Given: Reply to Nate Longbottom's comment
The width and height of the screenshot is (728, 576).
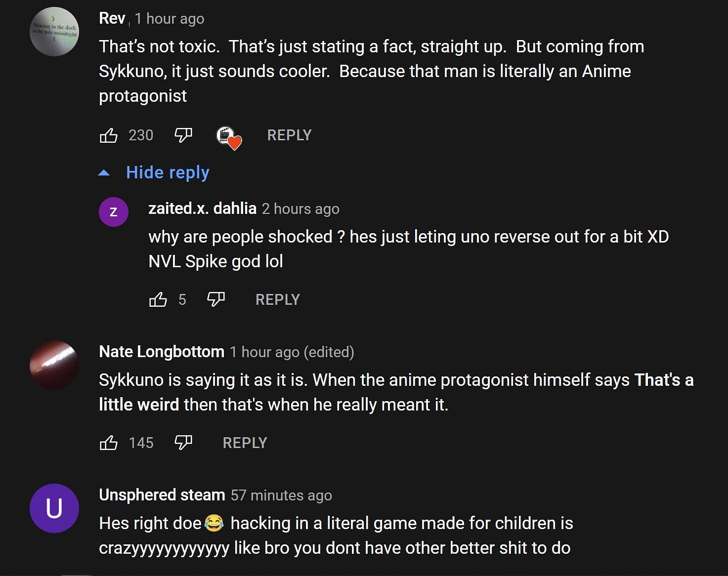Looking at the screenshot, I should (245, 443).
